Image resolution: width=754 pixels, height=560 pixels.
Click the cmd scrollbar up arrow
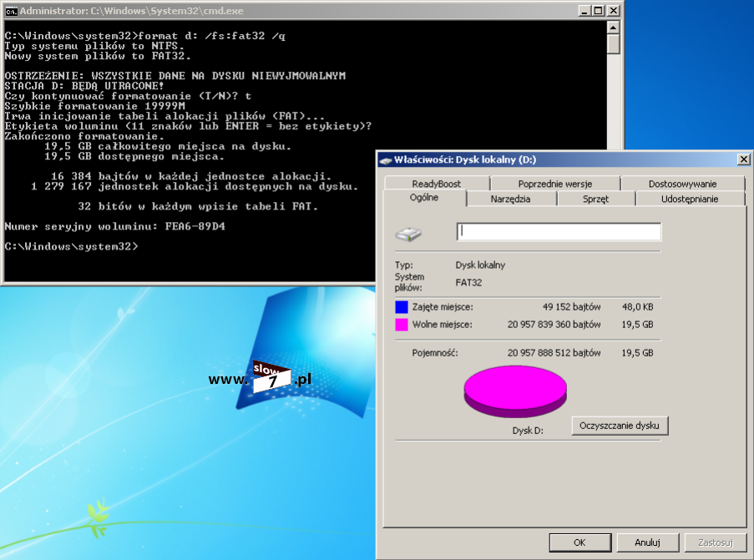tap(613, 28)
